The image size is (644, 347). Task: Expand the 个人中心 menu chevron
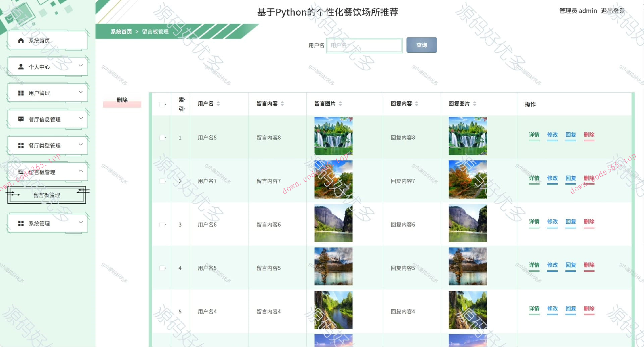(x=81, y=65)
